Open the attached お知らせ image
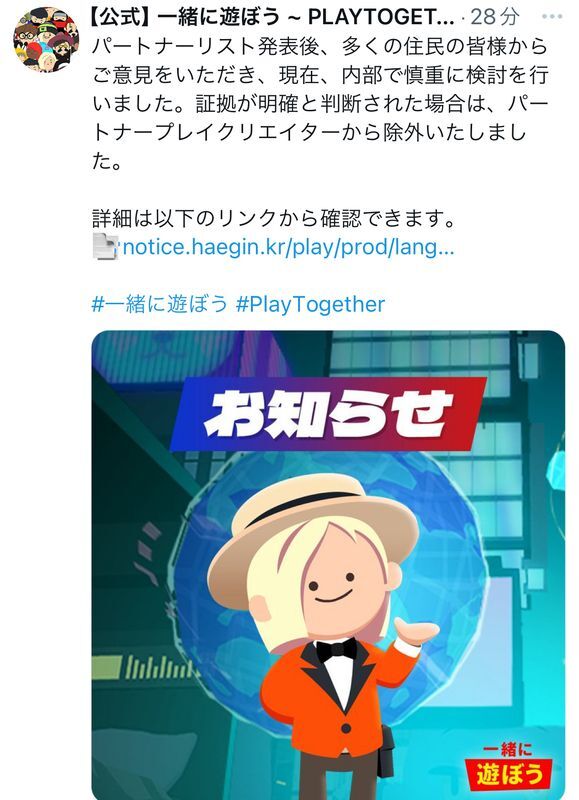 (328, 565)
